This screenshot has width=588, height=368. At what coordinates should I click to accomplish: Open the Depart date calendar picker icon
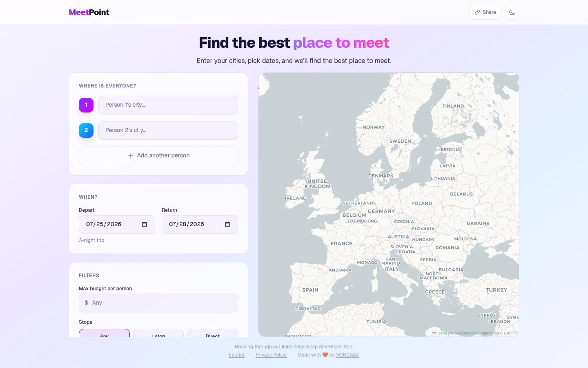pos(145,224)
